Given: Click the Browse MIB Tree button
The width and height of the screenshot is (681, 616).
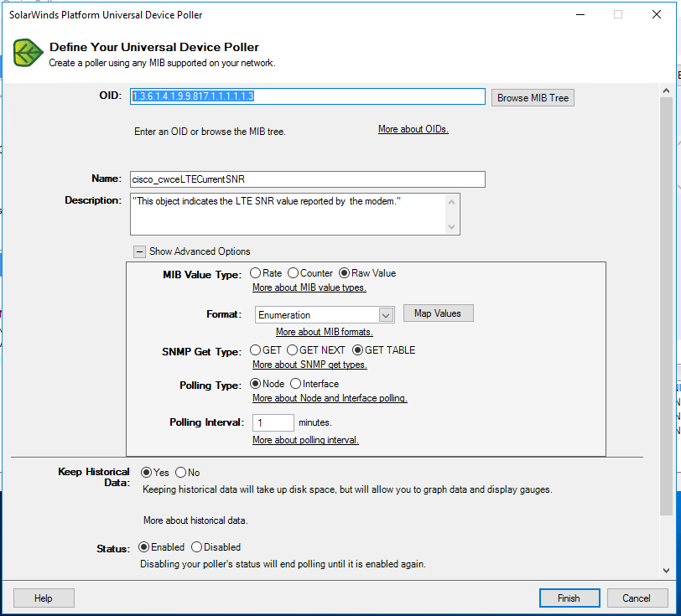Looking at the screenshot, I should tap(533, 98).
